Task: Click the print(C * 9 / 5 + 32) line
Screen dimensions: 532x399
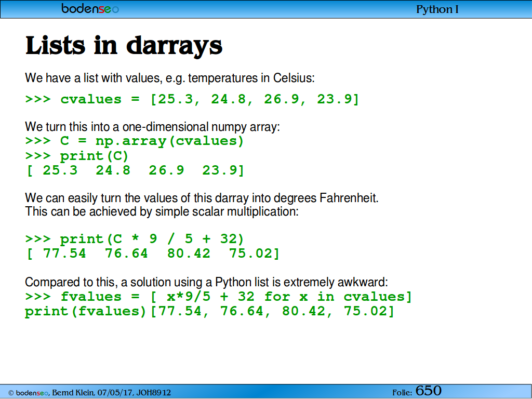Action: 135,239
